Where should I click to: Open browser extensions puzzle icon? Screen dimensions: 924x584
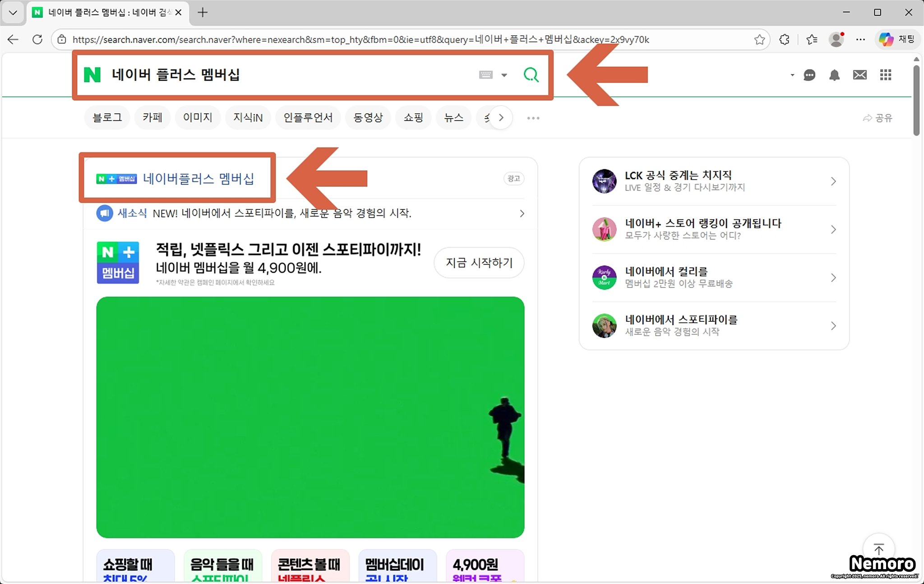(x=784, y=40)
